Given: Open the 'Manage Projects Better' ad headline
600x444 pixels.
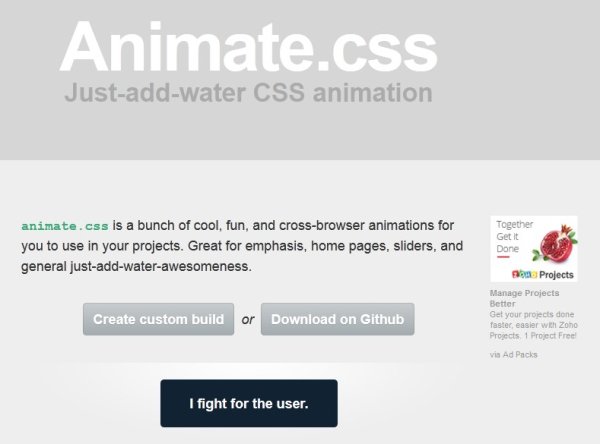Looking at the screenshot, I should tap(524, 298).
